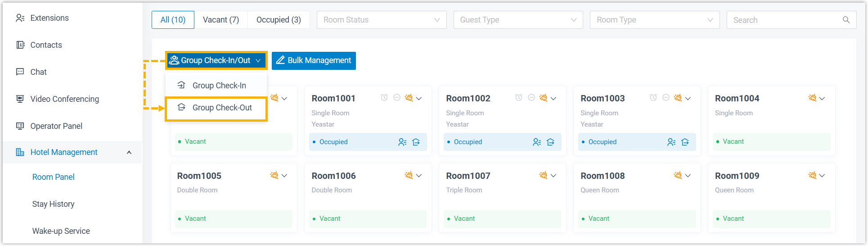The image size is (868, 246).
Task: Open guest info icon on Room1002
Action: coord(536,142)
